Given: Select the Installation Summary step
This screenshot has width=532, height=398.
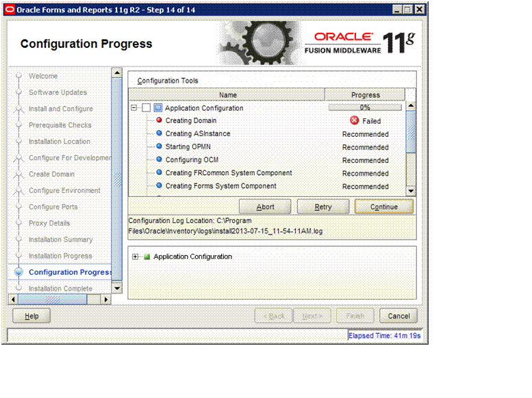Looking at the screenshot, I should [x=60, y=239].
